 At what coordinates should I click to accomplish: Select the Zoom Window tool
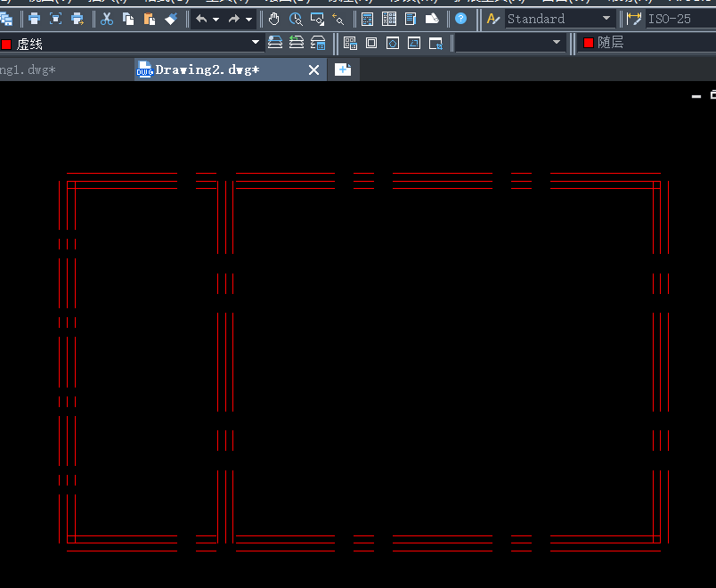(317, 19)
